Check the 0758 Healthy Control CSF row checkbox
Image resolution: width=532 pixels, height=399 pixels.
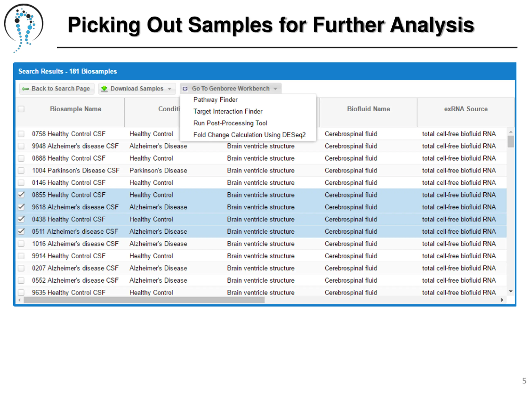pyautogui.click(x=21, y=134)
